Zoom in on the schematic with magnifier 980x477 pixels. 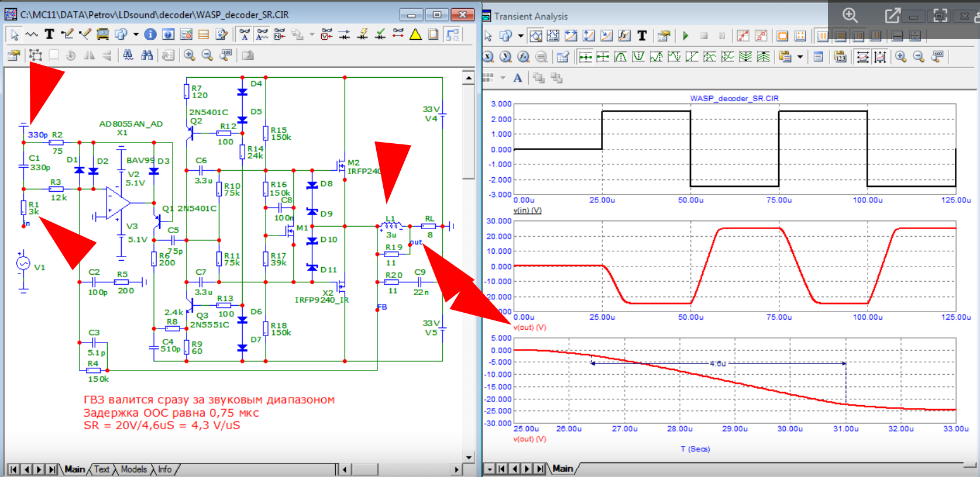point(190,55)
